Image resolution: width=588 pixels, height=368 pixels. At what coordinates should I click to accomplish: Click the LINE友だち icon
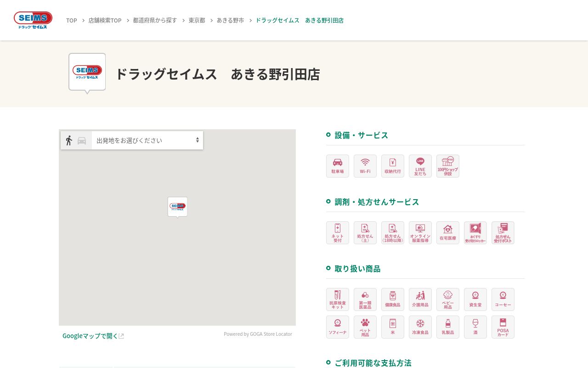click(420, 166)
